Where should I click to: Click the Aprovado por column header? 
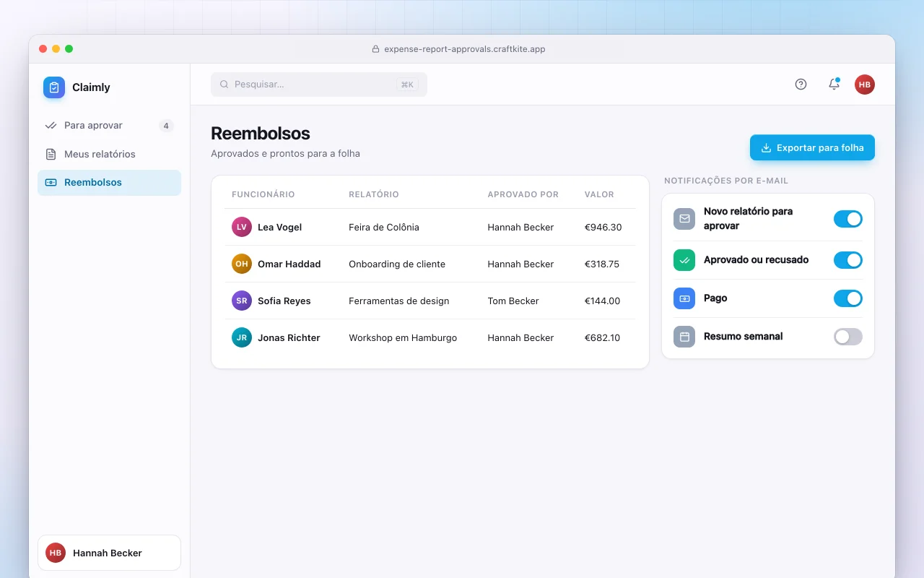(523, 194)
